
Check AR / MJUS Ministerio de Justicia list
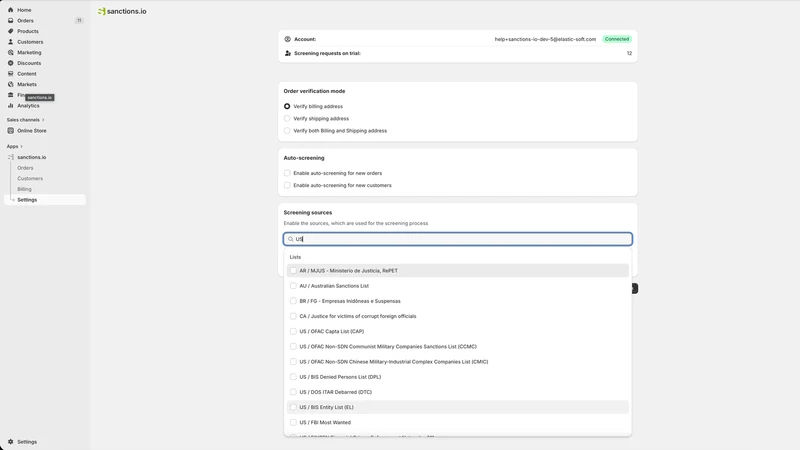pos(293,270)
